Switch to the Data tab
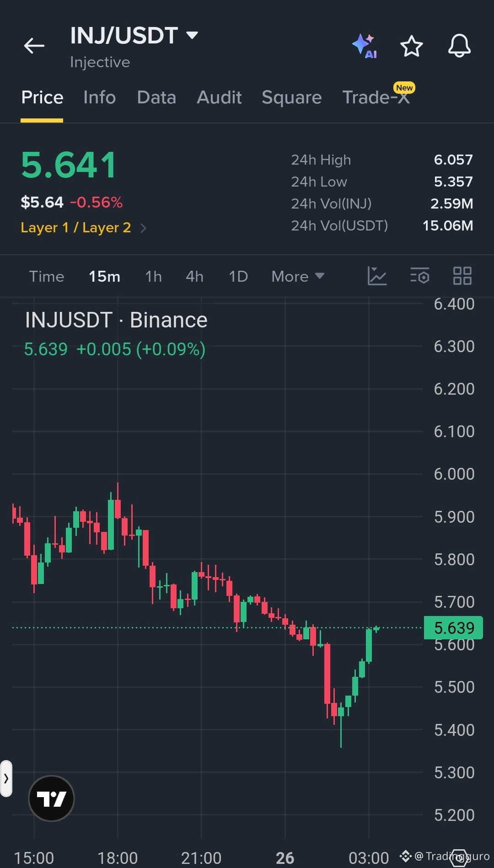 pyautogui.click(x=156, y=97)
